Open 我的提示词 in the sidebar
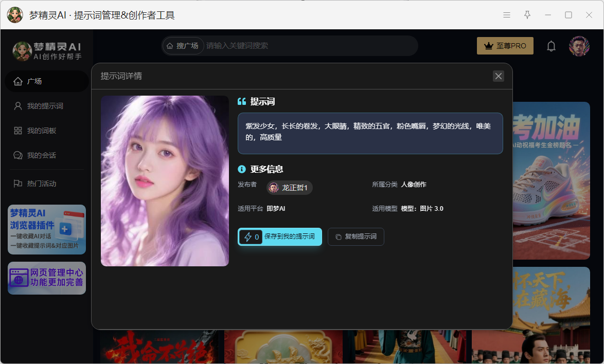The image size is (604, 364). (x=47, y=106)
